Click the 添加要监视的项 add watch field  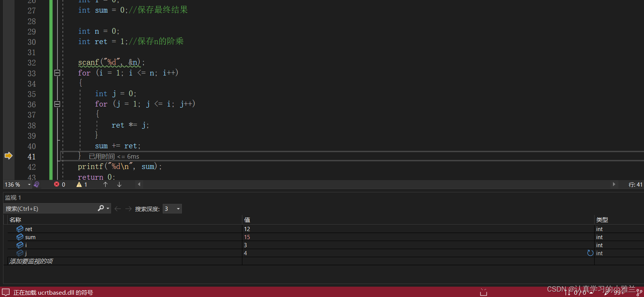pyautogui.click(x=31, y=261)
